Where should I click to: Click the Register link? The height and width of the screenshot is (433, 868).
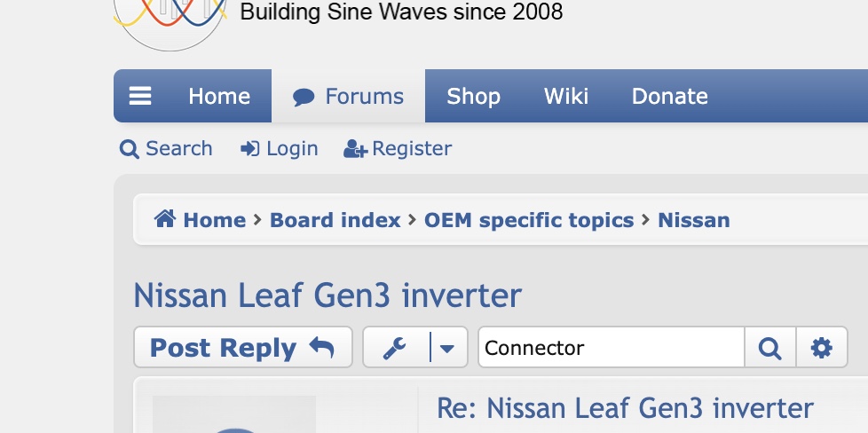click(x=398, y=148)
